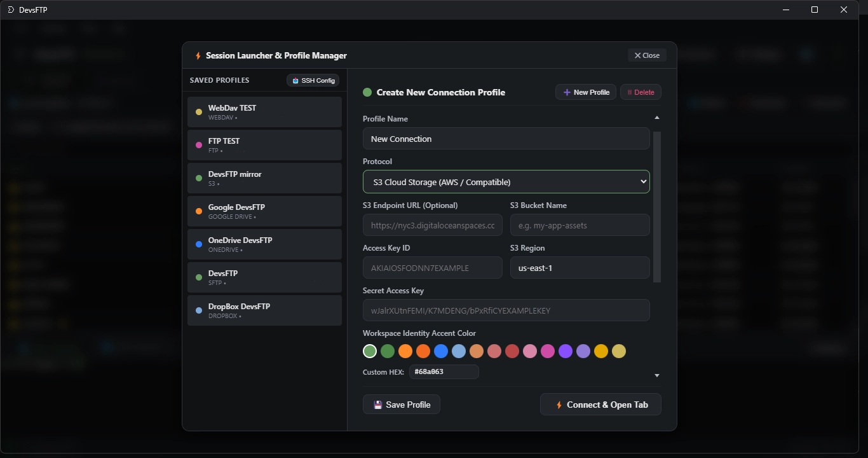The width and height of the screenshot is (868, 458).
Task: Close the Session Launcher dialog
Action: [647, 55]
